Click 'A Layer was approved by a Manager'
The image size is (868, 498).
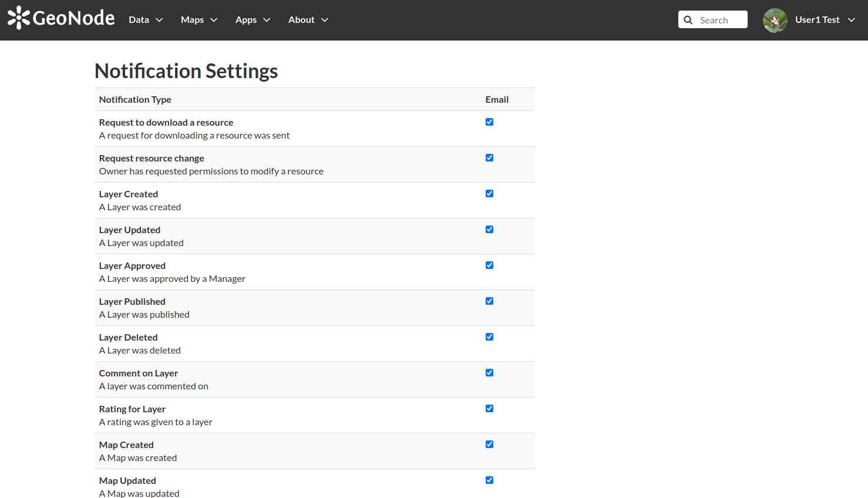coord(172,279)
